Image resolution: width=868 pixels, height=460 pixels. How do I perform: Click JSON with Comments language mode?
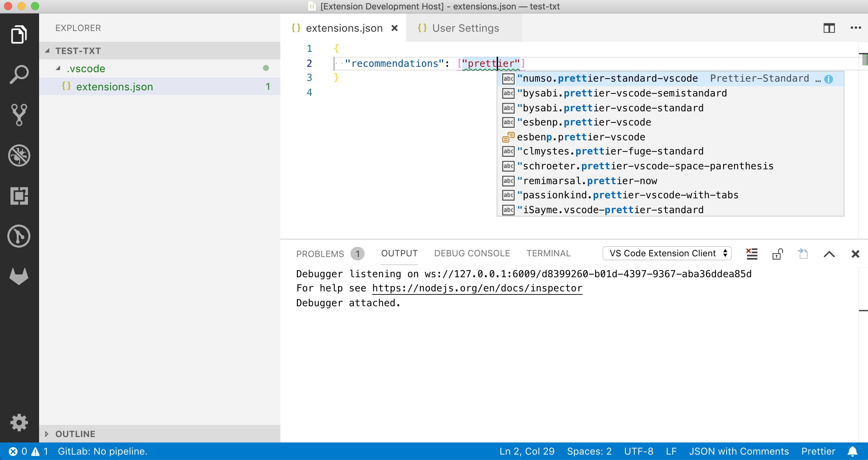(739, 451)
